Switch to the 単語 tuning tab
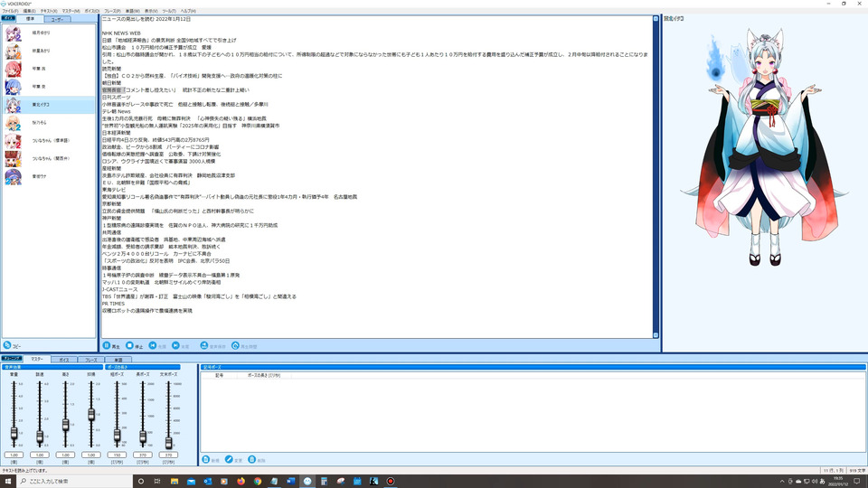 (x=118, y=360)
